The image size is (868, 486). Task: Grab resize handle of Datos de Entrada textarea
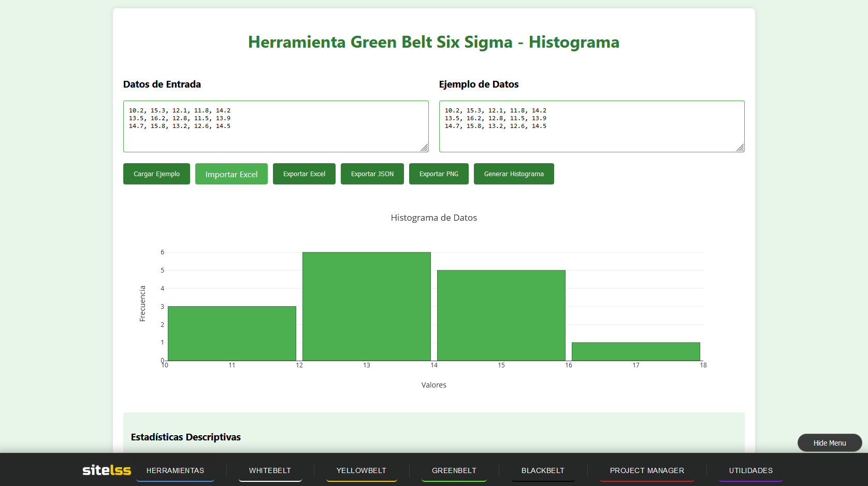(424, 148)
